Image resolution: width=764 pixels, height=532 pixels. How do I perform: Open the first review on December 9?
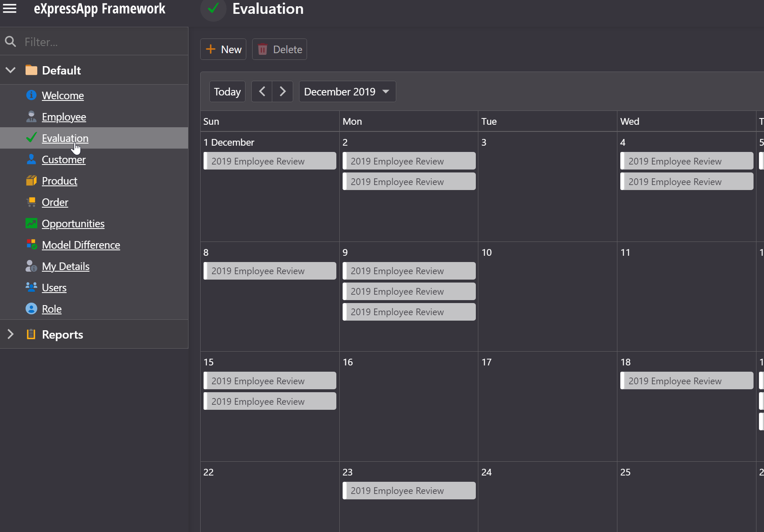[x=409, y=271]
